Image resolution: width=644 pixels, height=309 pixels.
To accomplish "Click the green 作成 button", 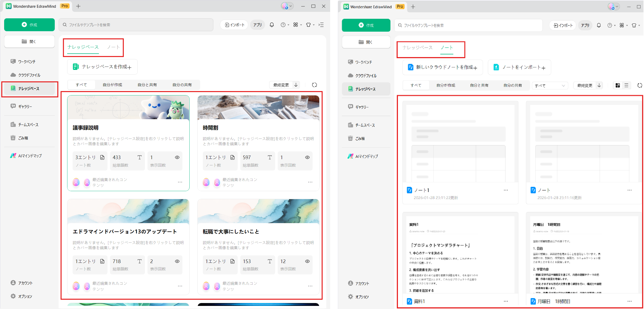I will pyautogui.click(x=29, y=25).
